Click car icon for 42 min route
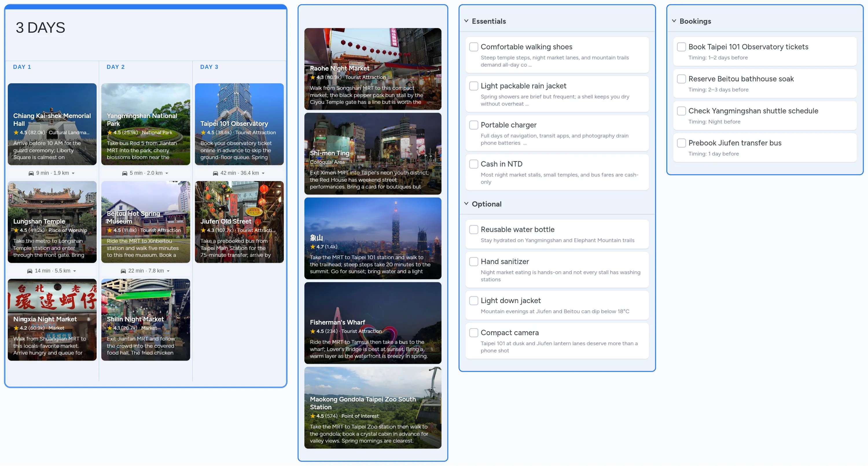This screenshot has width=868, height=466. [x=215, y=173]
